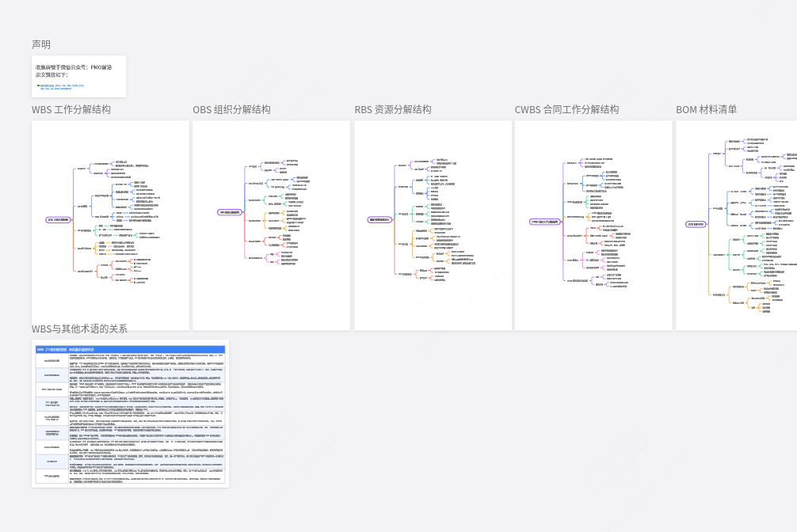The width and height of the screenshot is (797, 532).
Task: Select the RBS 资源分解结构 frame title
Action: (393, 110)
